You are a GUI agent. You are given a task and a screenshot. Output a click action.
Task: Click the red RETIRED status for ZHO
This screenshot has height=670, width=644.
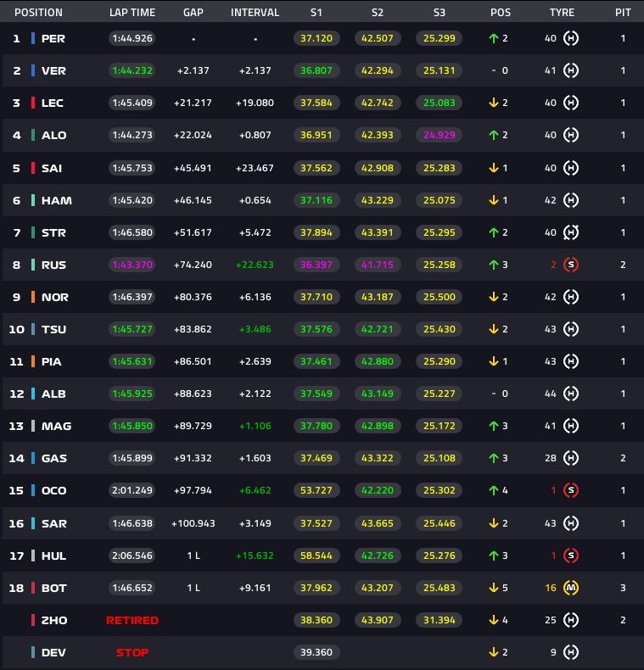[132, 620]
